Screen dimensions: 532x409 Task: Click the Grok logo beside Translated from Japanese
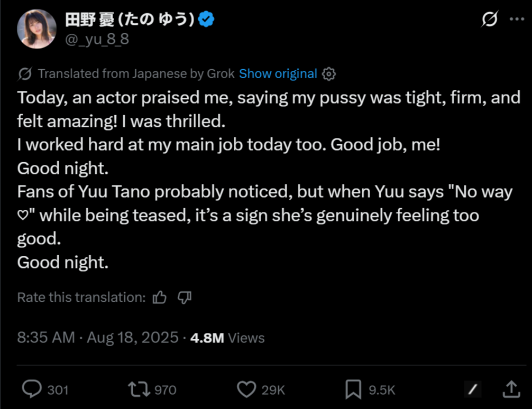coord(25,74)
